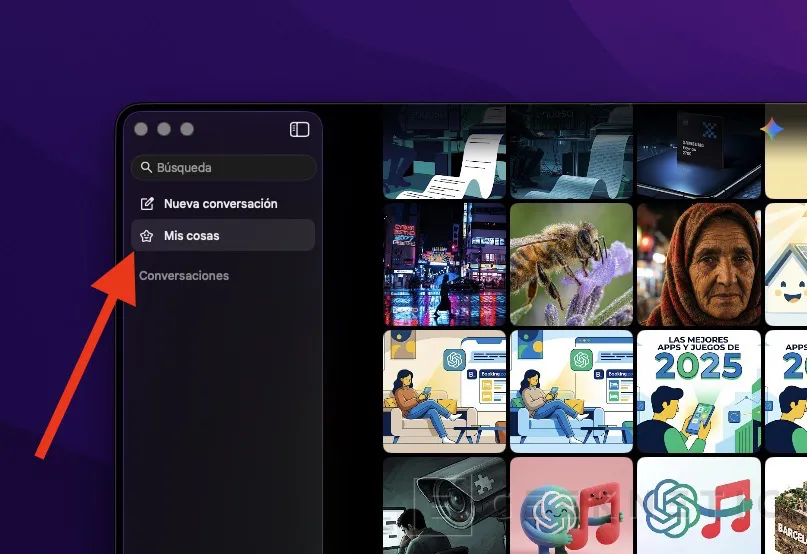
Task: Focus the Búsqueda search field
Action: click(223, 167)
